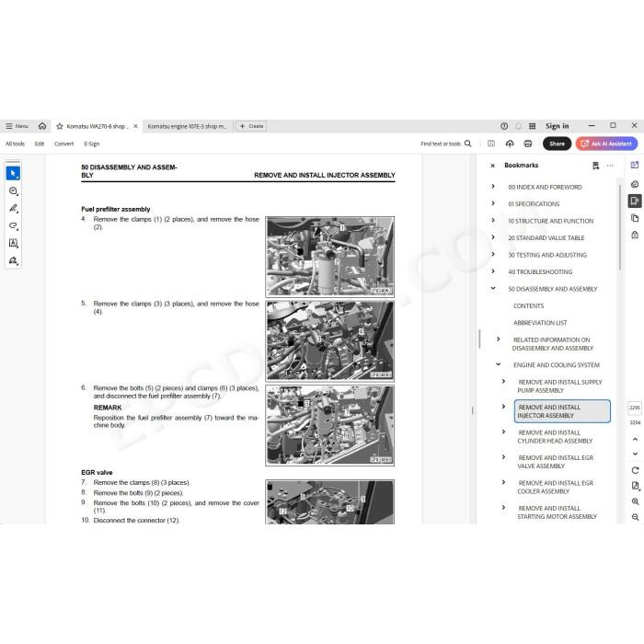Expand RELATED INFORMATION ON DISASSEMBLY bookmark

(x=499, y=339)
